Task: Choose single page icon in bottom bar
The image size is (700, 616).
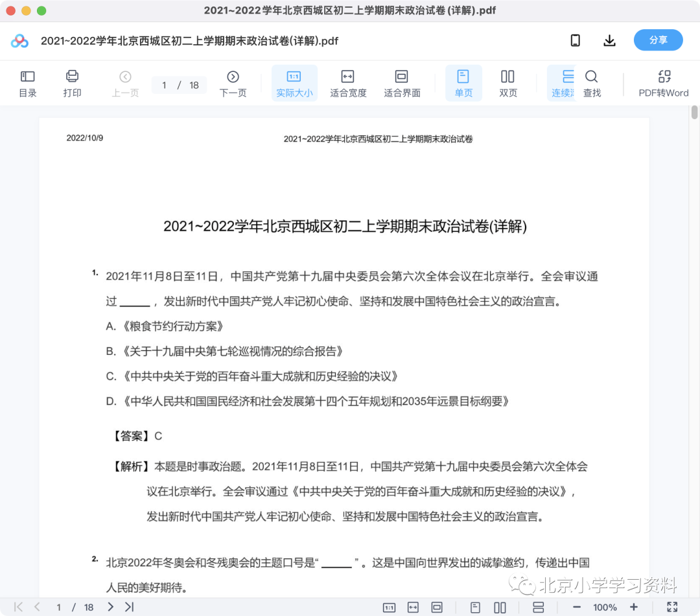Action: tap(476, 607)
